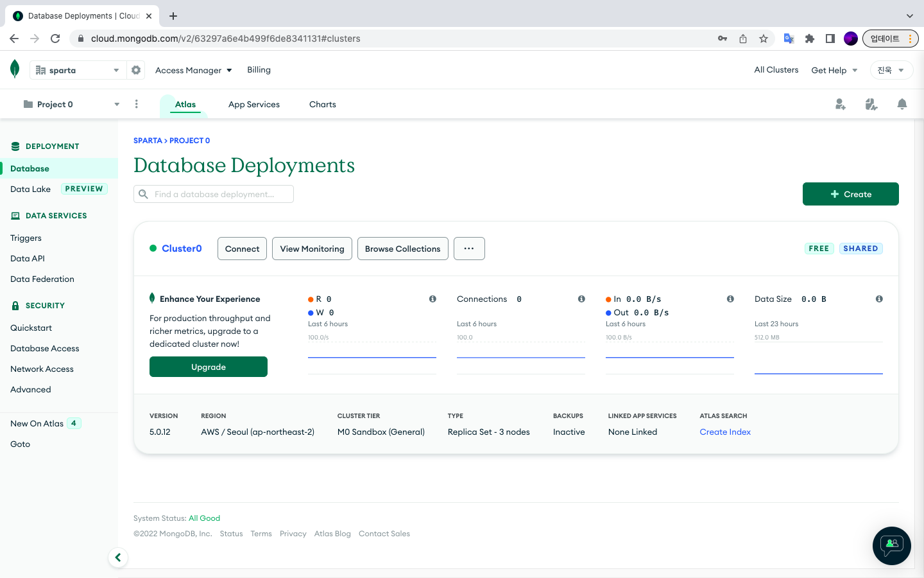Open the Chrome profile avatar

851,39
